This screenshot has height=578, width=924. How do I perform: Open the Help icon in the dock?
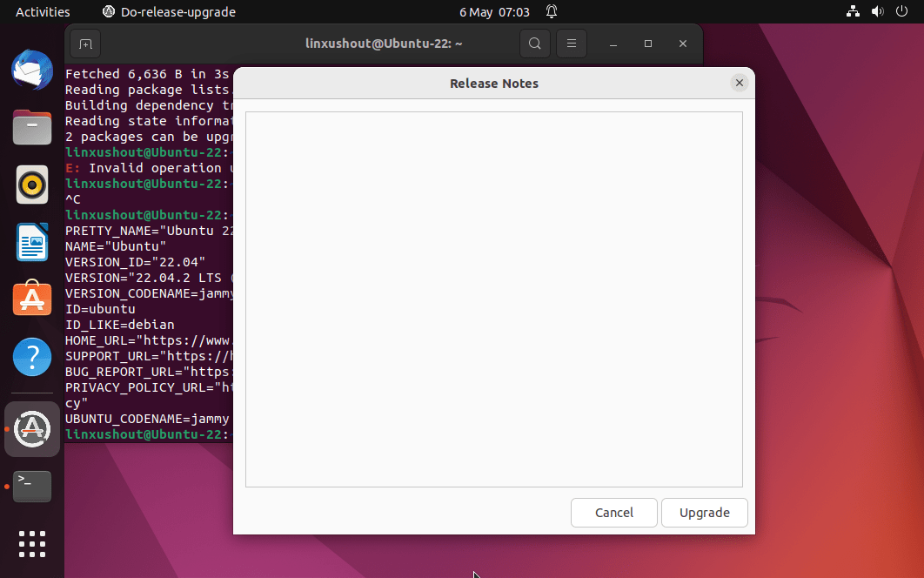click(32, 357)
